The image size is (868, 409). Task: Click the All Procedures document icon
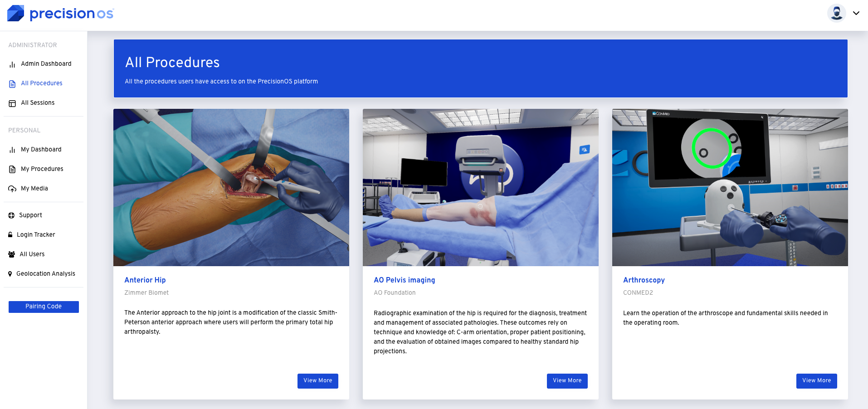(x=12, y=84)
